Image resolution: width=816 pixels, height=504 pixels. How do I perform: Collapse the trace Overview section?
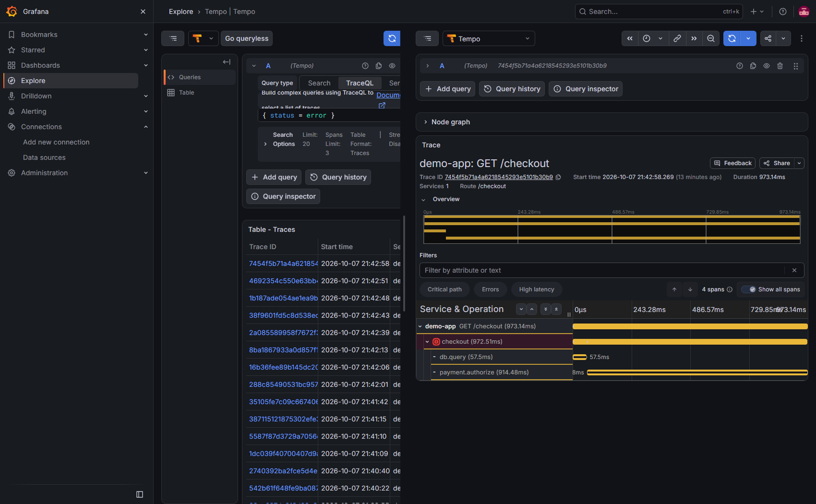(423, 200)
